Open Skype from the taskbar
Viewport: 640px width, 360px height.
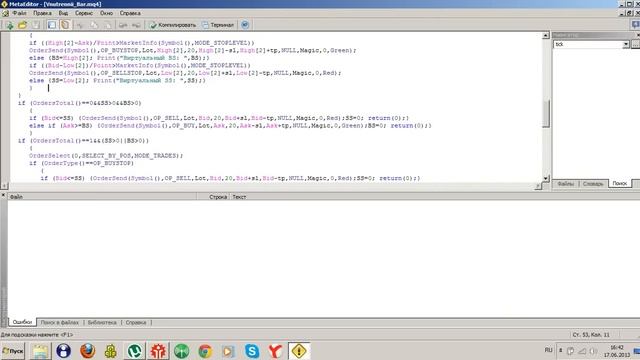click(252, 351)
